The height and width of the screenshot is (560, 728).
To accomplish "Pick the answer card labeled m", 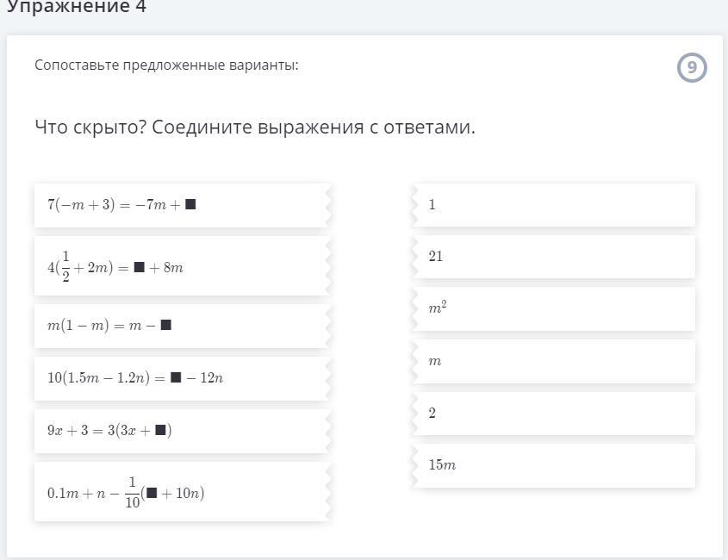I will click(x=553, y=361).
